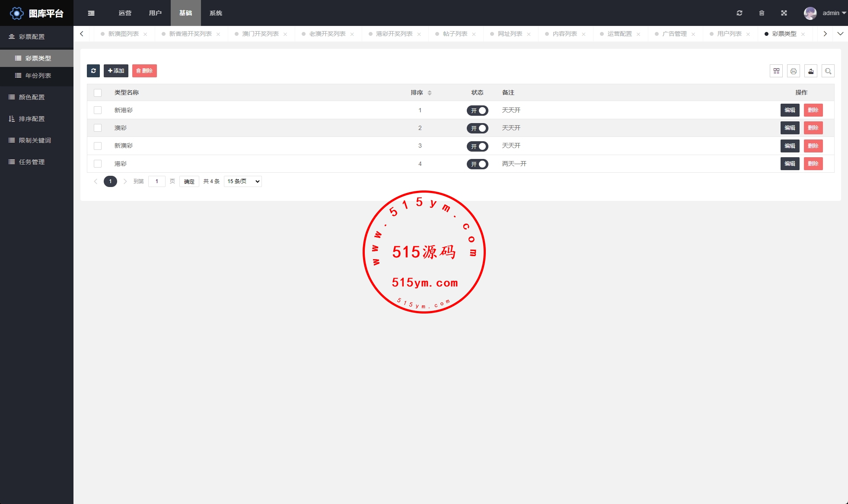The image size is (848, 504).
Task: Click the header refresh icon
Action: click(740, 13)
